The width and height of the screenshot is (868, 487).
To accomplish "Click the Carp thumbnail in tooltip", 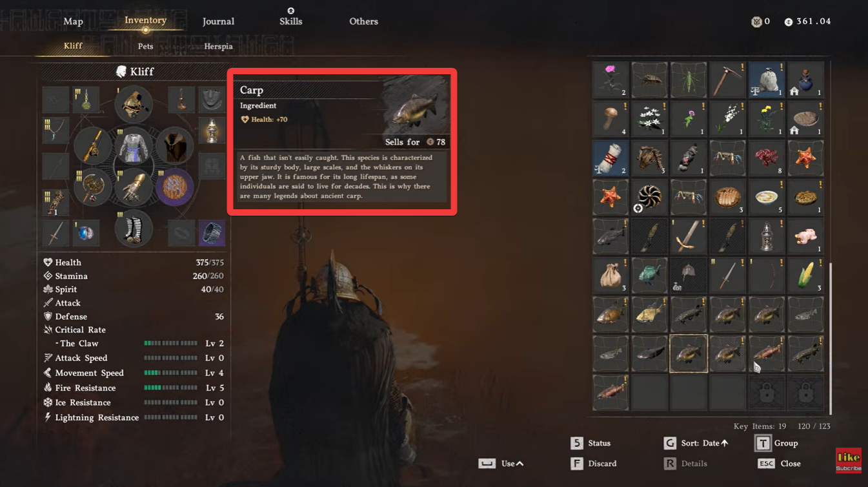I will tap(414, 105).
